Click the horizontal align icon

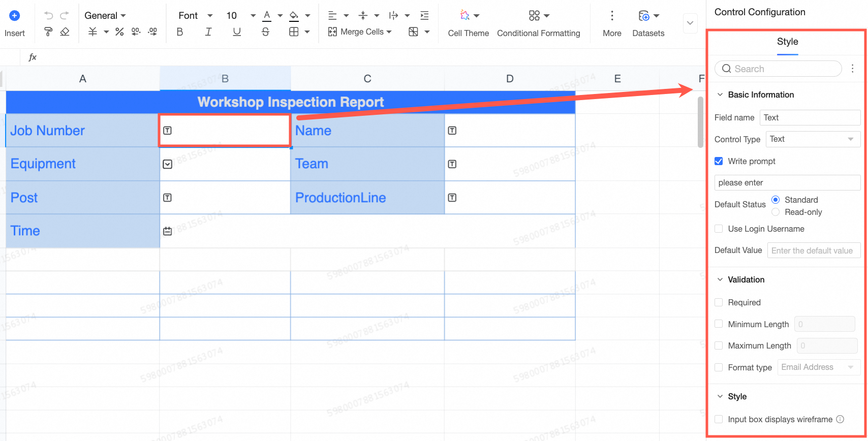pyautogui.click(x=332, y=16)
